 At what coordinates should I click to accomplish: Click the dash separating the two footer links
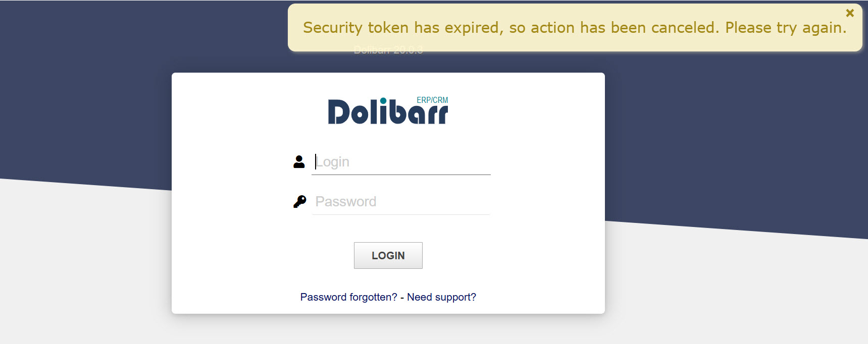pos(402,298)
